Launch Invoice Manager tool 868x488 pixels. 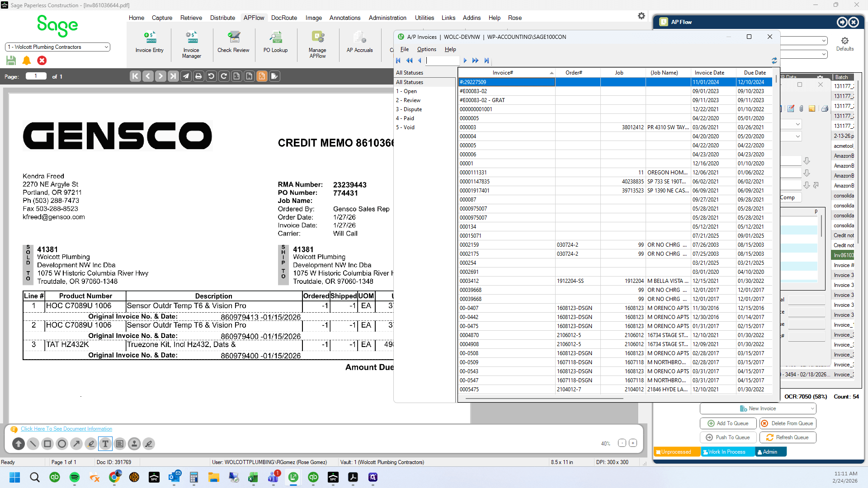point(192,45)
